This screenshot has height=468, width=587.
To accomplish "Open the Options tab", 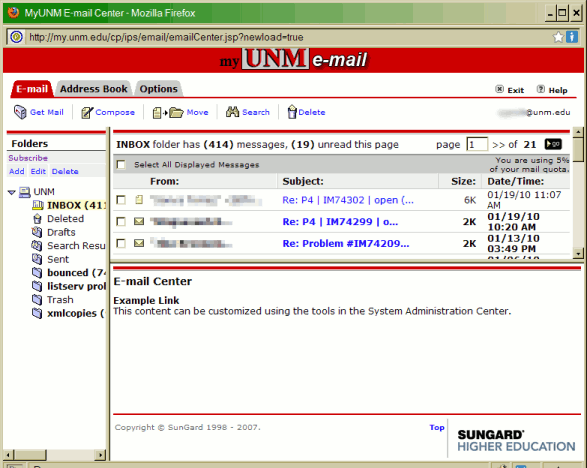I will (158, 89).
